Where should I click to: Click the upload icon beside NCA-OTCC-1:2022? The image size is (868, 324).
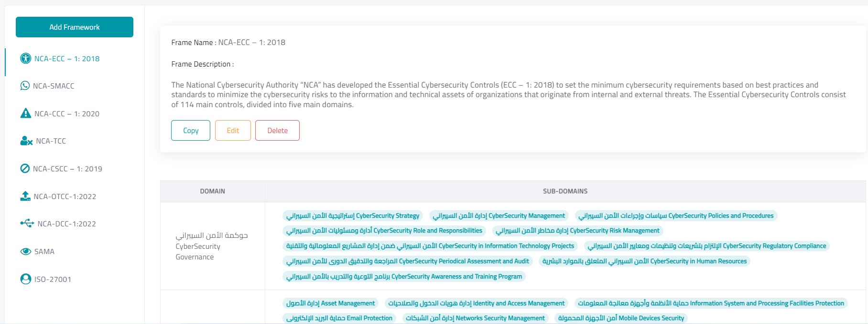[x=25, y=196]
